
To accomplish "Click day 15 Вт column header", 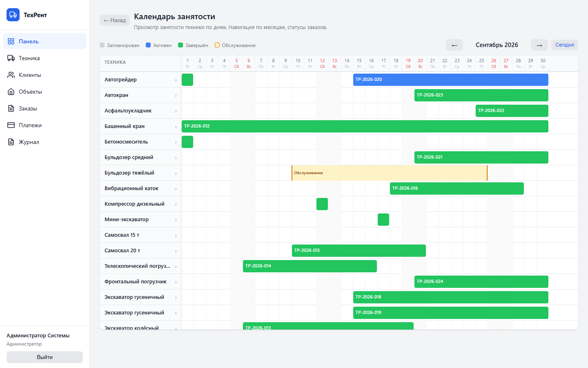I will tap(359, 63).
